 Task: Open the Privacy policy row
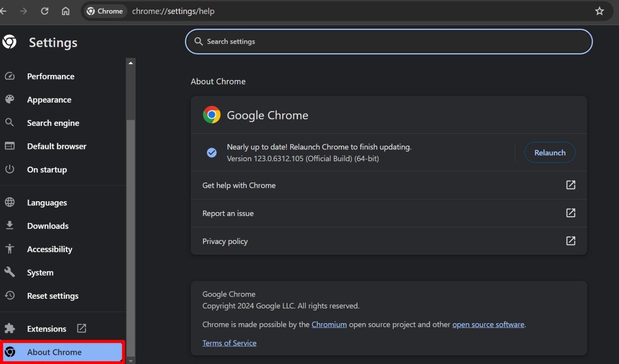(x=389, y=241)
